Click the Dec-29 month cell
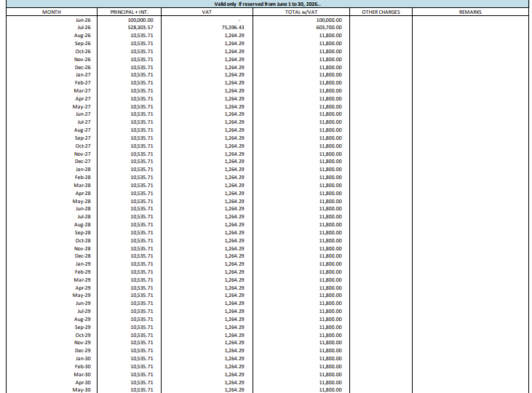 pyautogui.click(x=83, y=351)
